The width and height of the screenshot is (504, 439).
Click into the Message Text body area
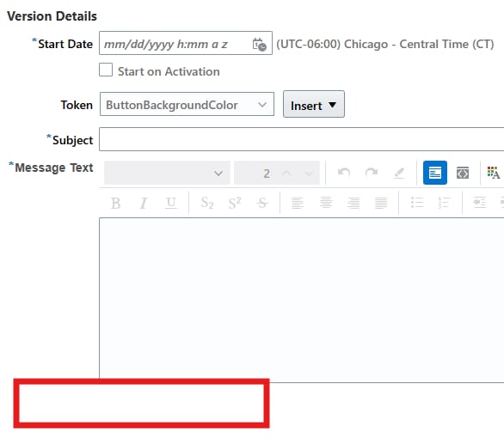pyautogui.click(x=302, y=300)
